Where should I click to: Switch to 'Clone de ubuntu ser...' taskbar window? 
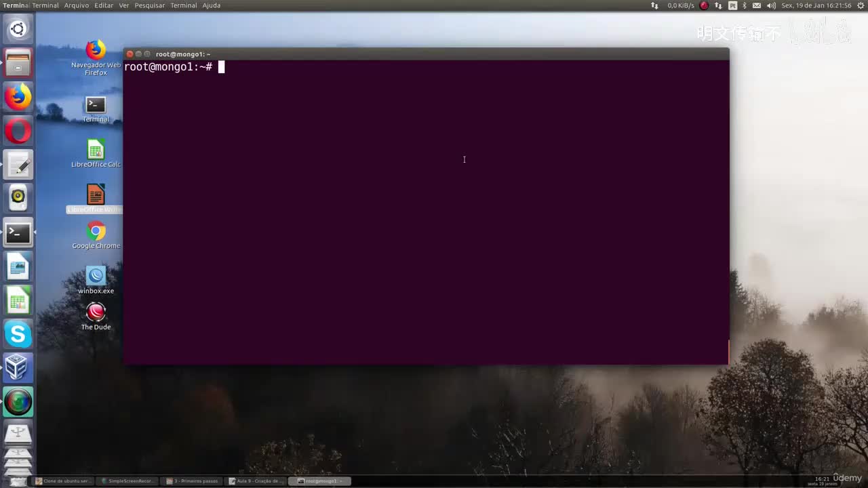[62, 481]
